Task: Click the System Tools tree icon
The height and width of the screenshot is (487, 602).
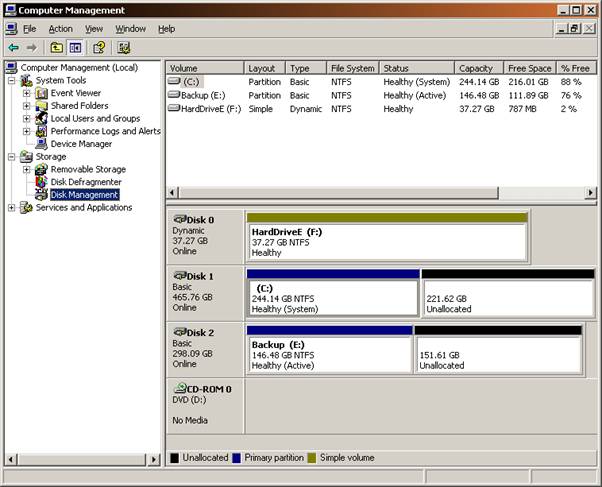Action: [26, 80]
